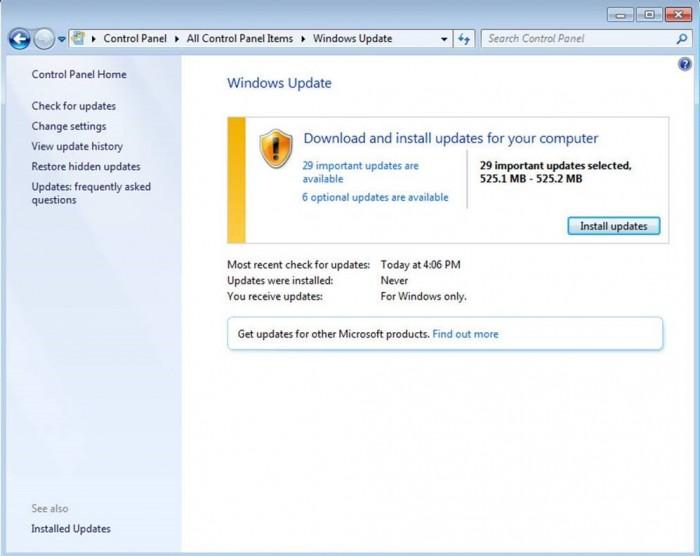Screen dimensions: 700x556
Task: Click the Windows Update page heading
Action: pos(279,83)
